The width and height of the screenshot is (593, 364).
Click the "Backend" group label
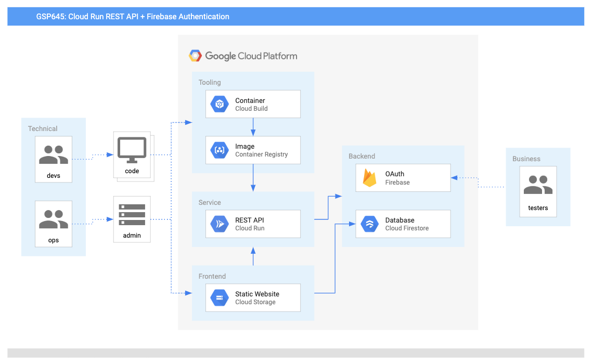362,156
